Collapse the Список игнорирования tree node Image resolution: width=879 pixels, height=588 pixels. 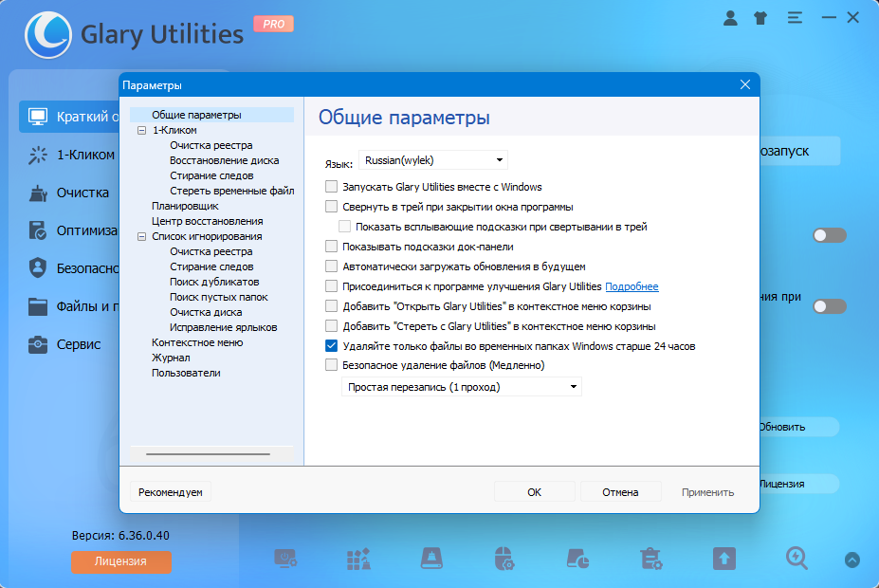click(142, 236)
